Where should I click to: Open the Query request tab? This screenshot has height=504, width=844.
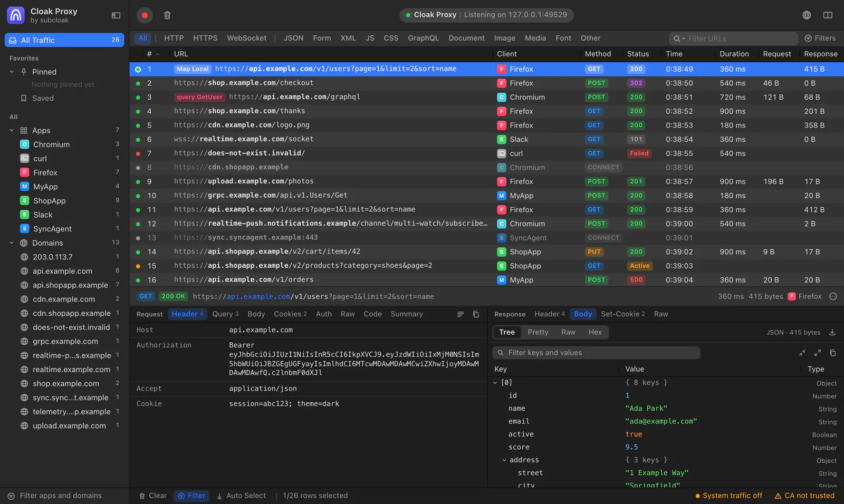pos(225,314)
